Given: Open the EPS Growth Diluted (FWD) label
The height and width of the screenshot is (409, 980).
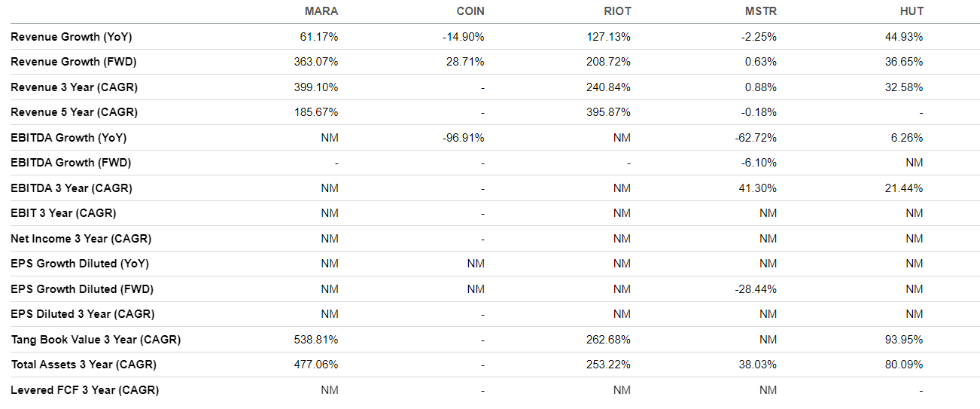Looking at the screenshot, I should click(x=82, y=289).
